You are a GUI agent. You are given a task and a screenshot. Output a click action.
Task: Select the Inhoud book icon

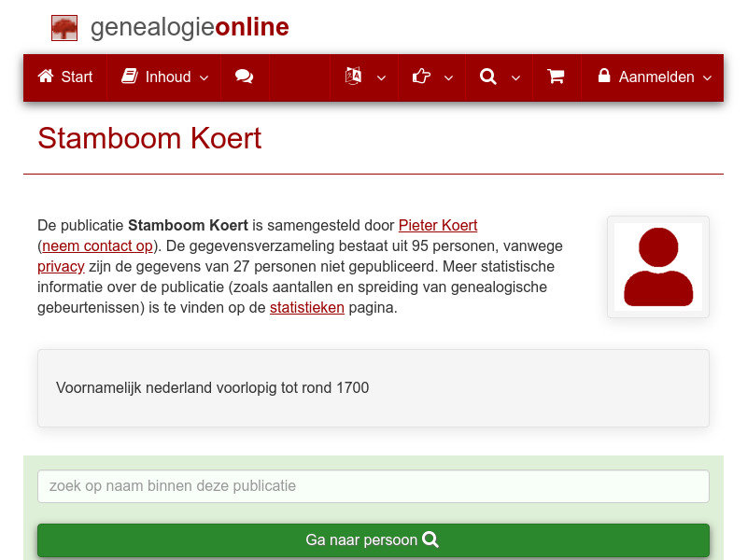(x=131, y=77)
